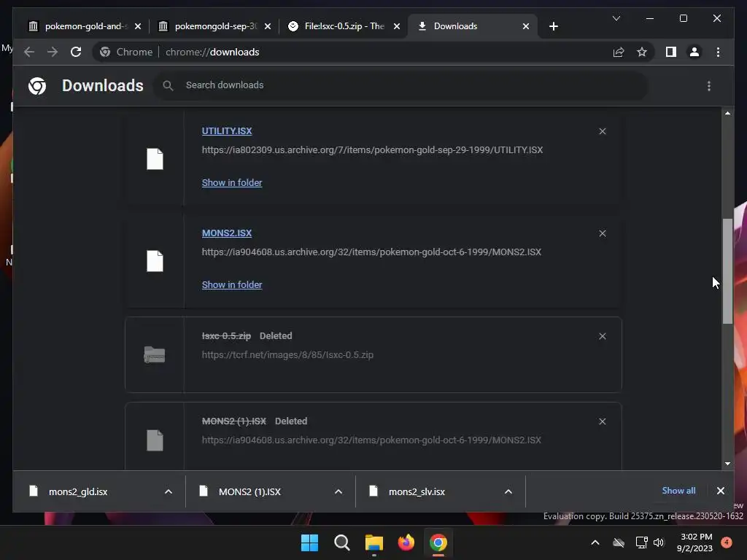Open Chrome's three-dot main menu
This screenshot has width=747, height=560.
click(718, 52)
